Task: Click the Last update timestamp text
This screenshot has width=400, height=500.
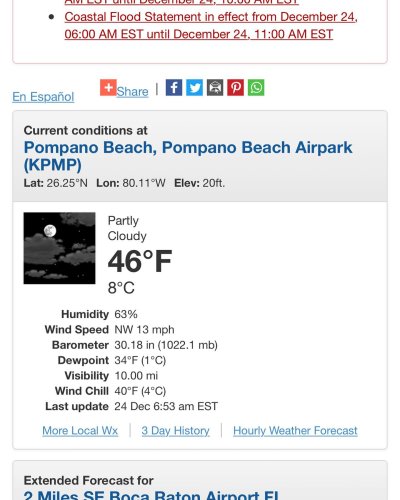Action: click(166, 406)
